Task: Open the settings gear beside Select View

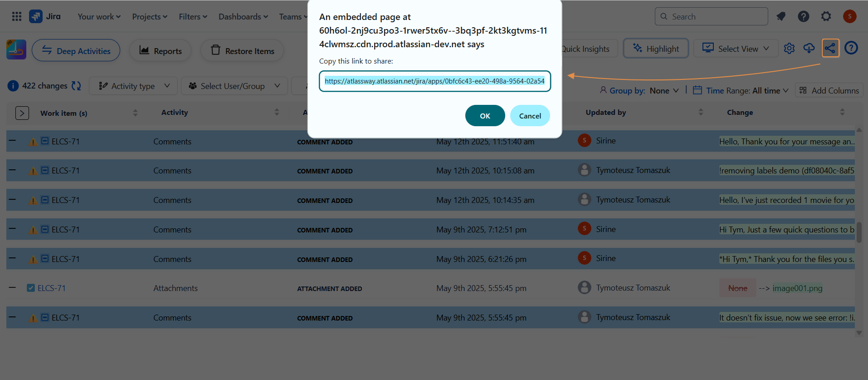Action: click(x=789, y=49)
